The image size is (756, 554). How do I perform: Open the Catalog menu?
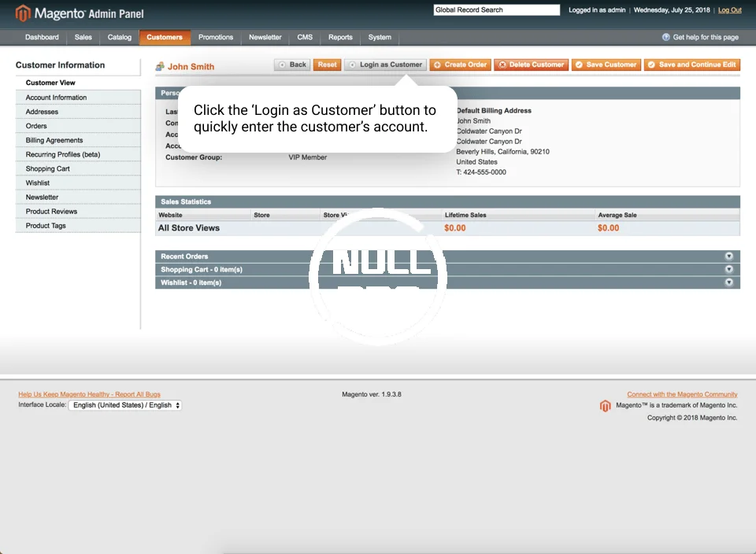click(x=120, y=37)
